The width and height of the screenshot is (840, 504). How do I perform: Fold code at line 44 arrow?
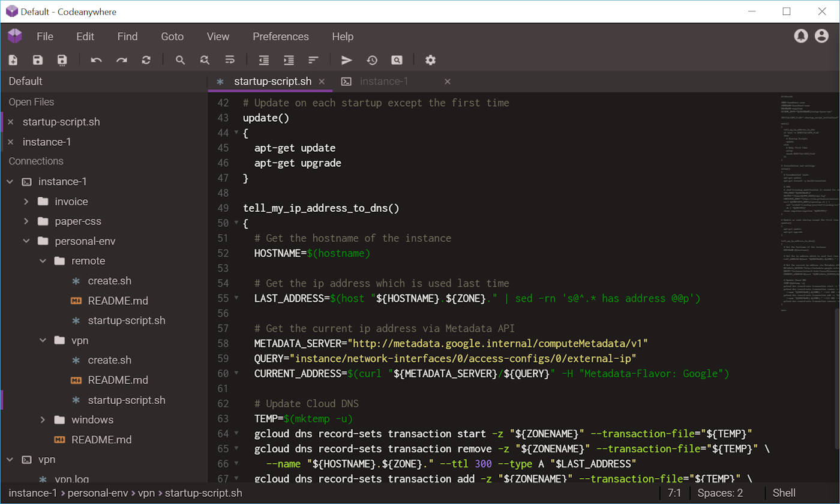click(x=236, y=133)
